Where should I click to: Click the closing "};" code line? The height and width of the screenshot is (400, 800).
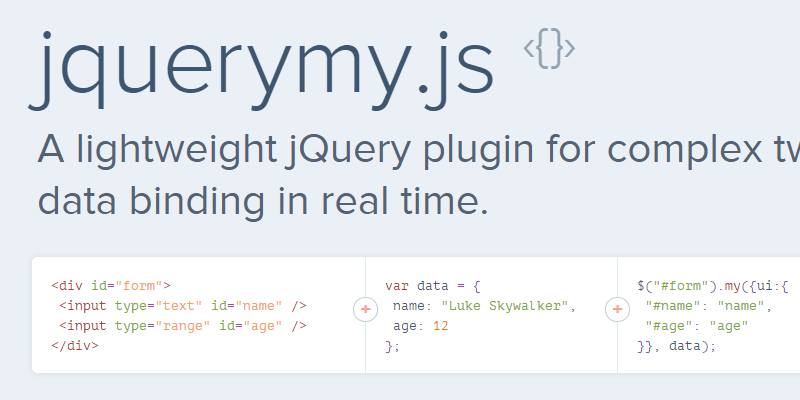point(393,346)
